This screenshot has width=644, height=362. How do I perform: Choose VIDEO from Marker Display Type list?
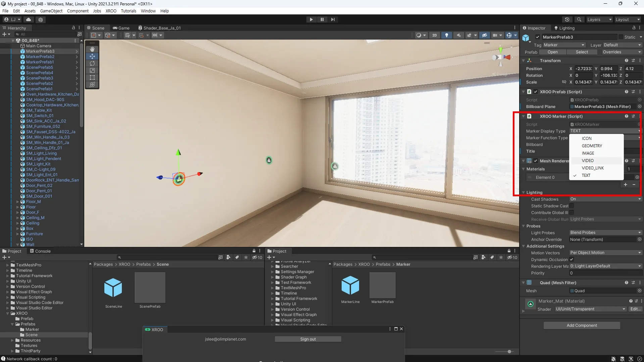tap(588, 161)
